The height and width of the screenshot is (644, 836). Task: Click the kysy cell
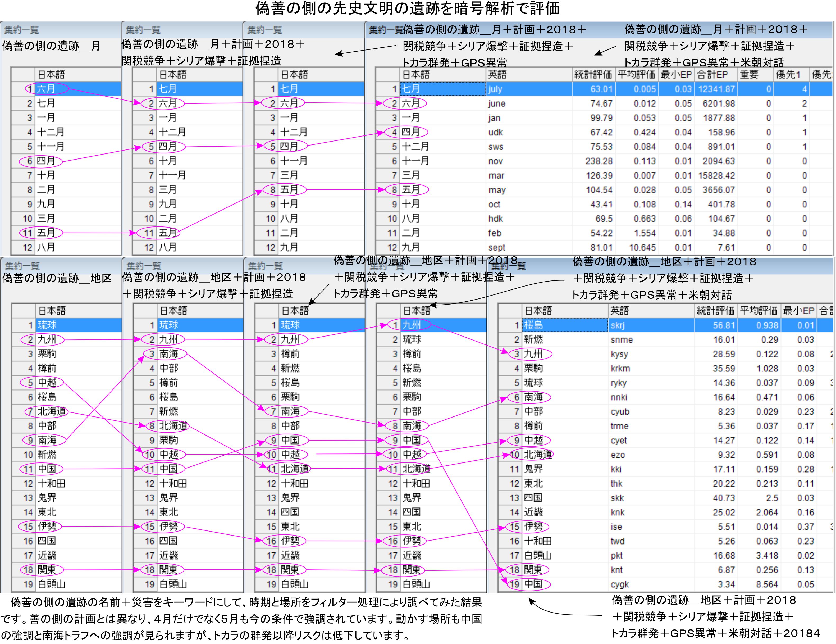(619, 354)
